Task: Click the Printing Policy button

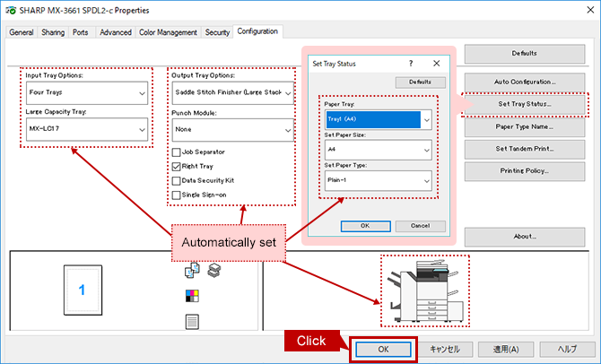Action: click(525, 171)
